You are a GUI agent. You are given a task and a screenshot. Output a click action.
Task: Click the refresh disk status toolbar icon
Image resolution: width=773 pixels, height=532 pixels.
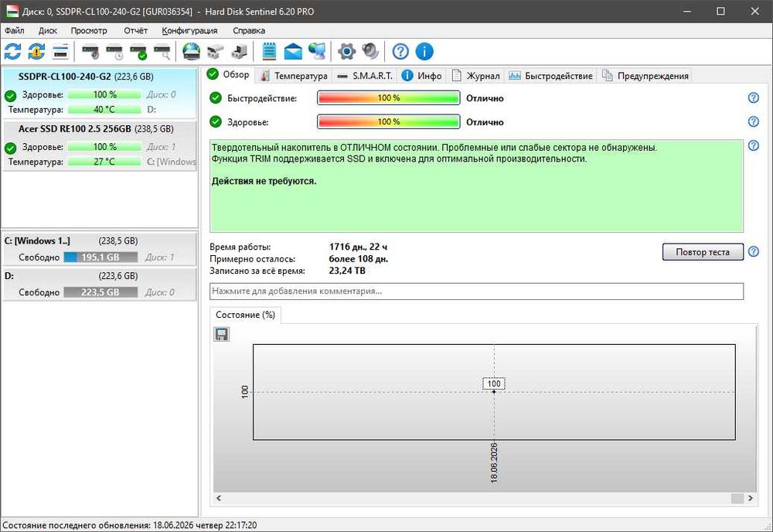click(12, 51)
